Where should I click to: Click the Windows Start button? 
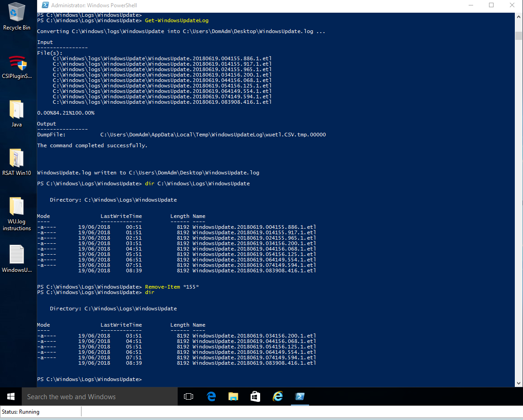pyautogui.click(x=11, y=396)
